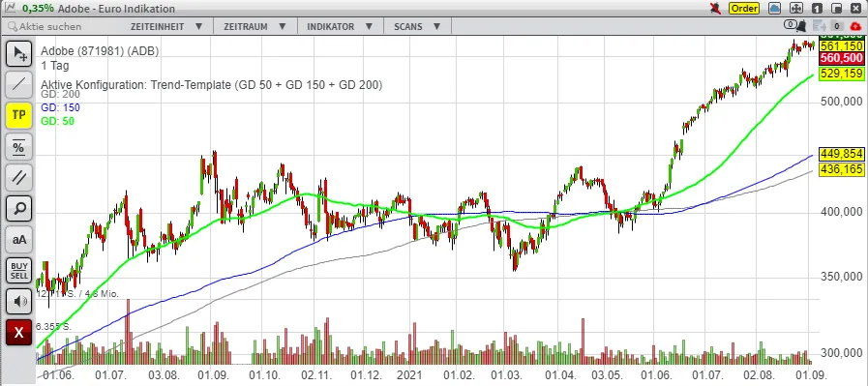868x386 pixels.
Task: Click the 6.355 S. volume label
Action: 53,327
